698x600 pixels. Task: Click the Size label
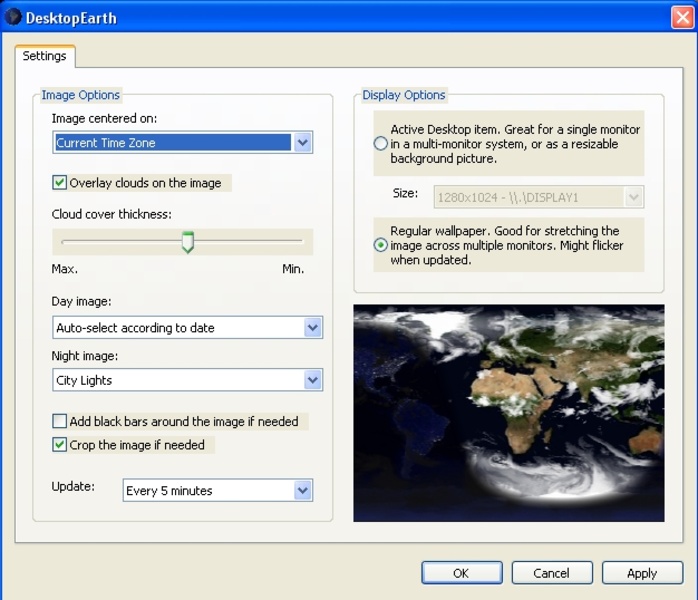tap(405, 193)
